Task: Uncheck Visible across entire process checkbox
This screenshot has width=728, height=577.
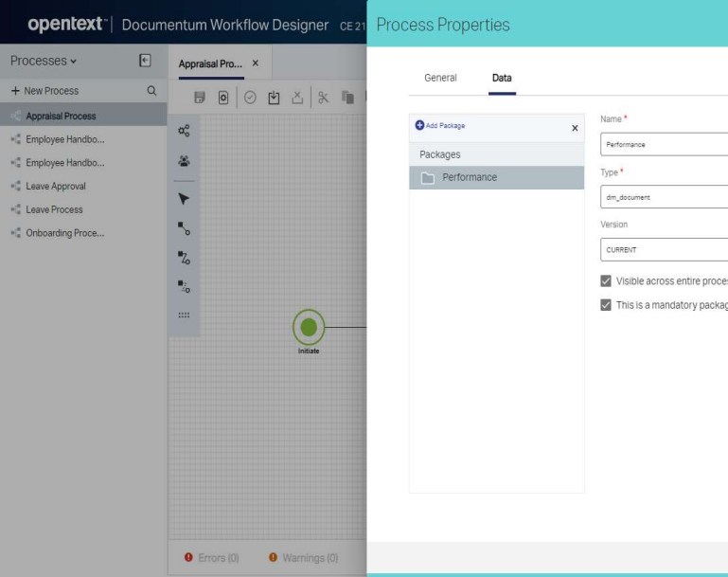Action: coord(606,281)
